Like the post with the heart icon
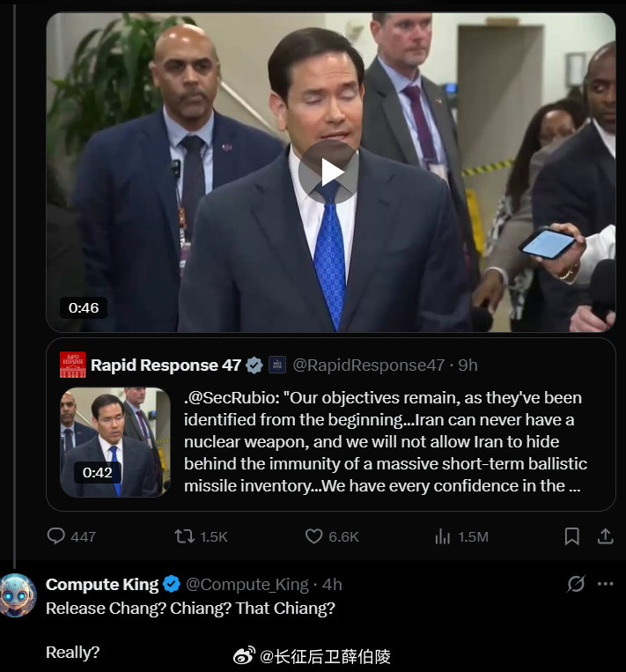Screen dimensions: 626x672 314,535
